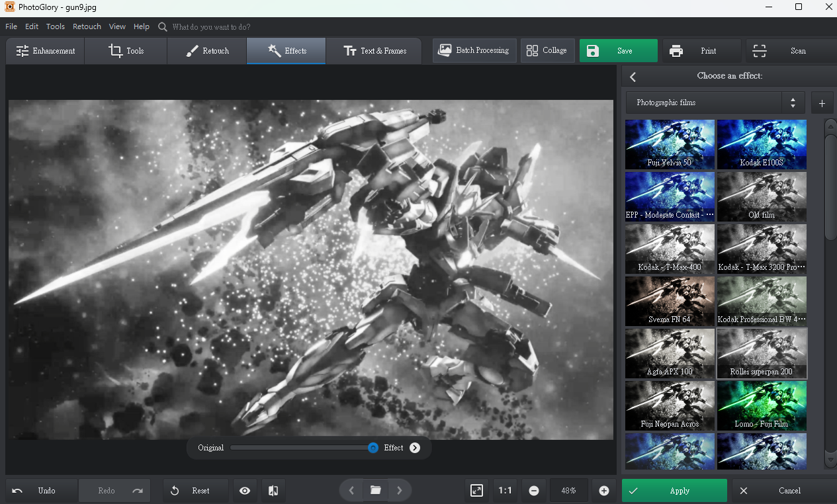The width and height of the screenshot is (837, 504).
Task: Open the Edit menu
Action: coord(32,27)
